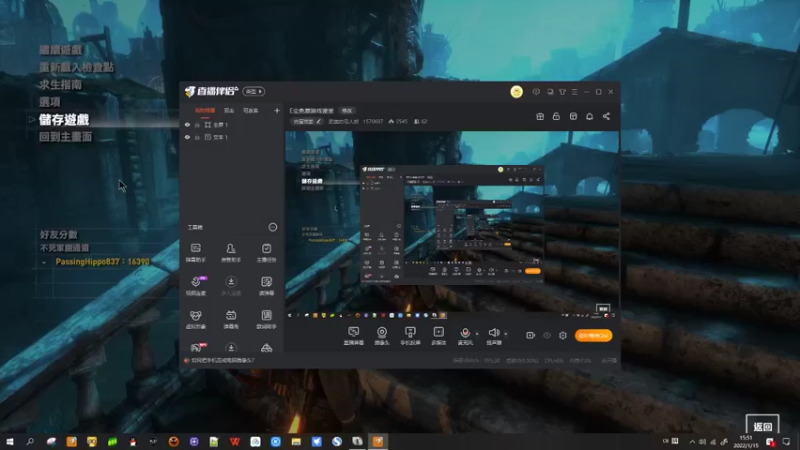Click the orange start-live button
800x450 pixels.
593,335
